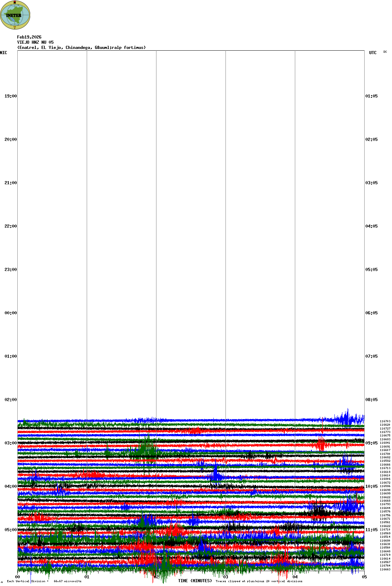Click the Traces clipped footer note

point(259,581)
